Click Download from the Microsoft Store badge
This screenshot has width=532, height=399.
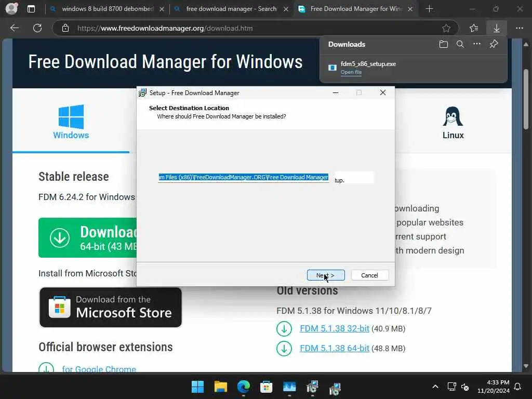(x=111, y=308)
